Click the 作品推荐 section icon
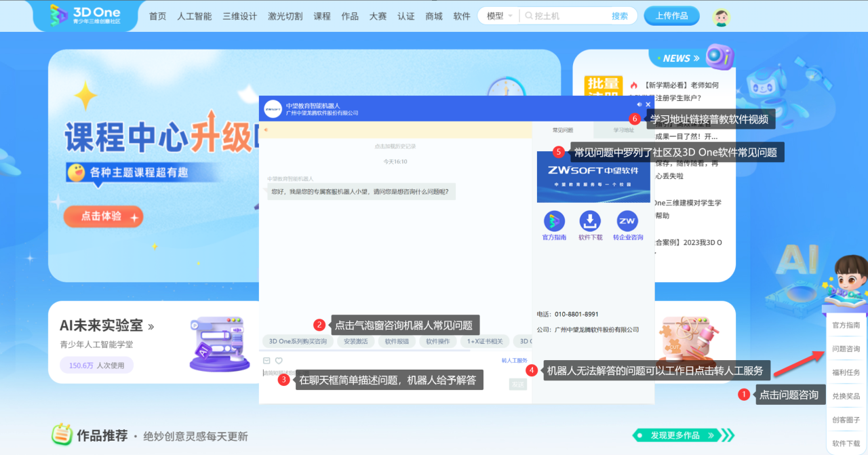The width and height of the screenshot is (868, 455). (62, 435)
